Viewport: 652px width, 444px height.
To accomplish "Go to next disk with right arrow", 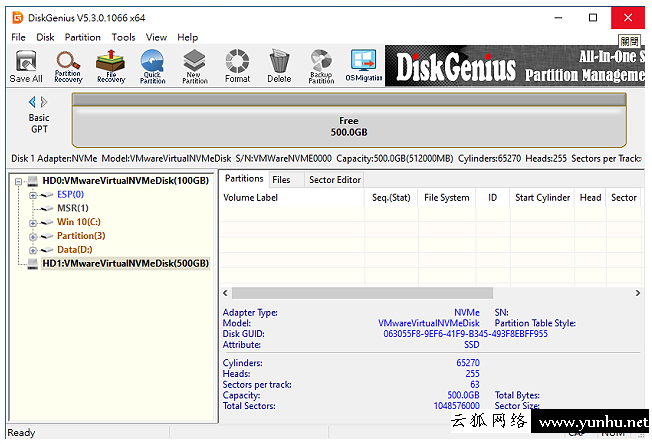I will (x=44, y=102).
